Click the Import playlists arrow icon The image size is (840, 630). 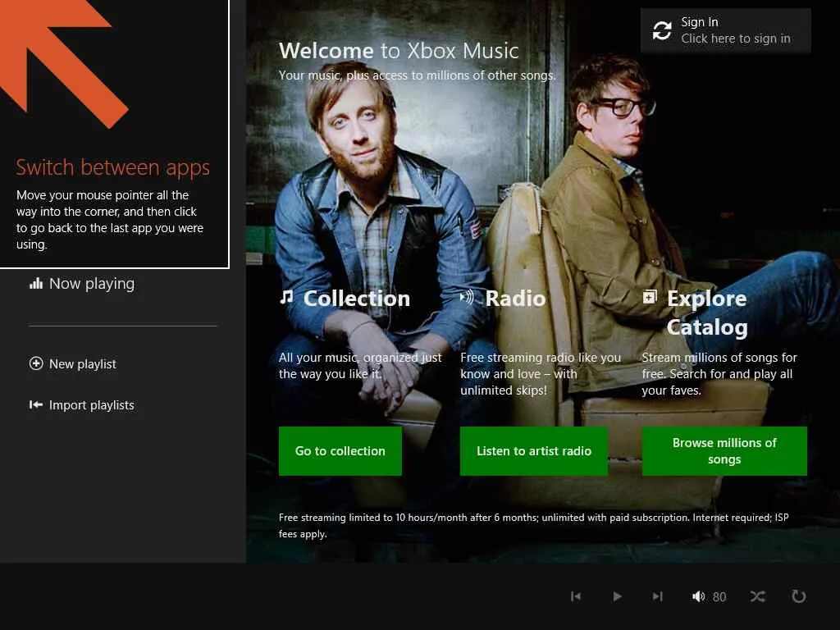(x=36, y=405)
